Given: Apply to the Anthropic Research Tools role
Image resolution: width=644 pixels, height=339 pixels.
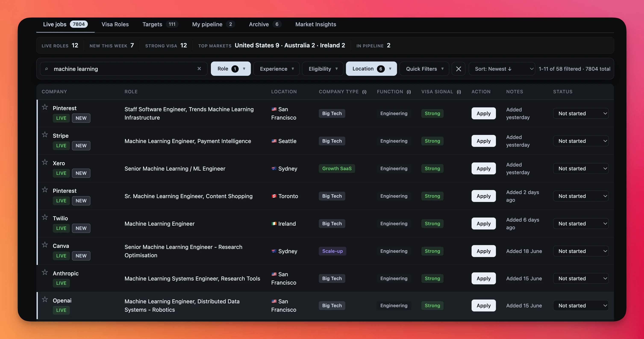Looking at the screenshot, I should point(484,278).
